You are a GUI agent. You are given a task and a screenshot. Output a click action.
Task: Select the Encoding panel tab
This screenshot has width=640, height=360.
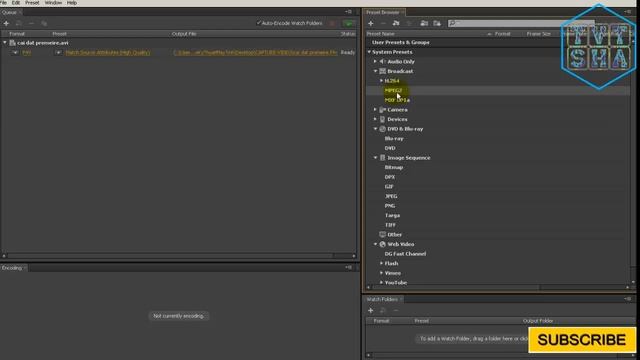click(12, 268)
